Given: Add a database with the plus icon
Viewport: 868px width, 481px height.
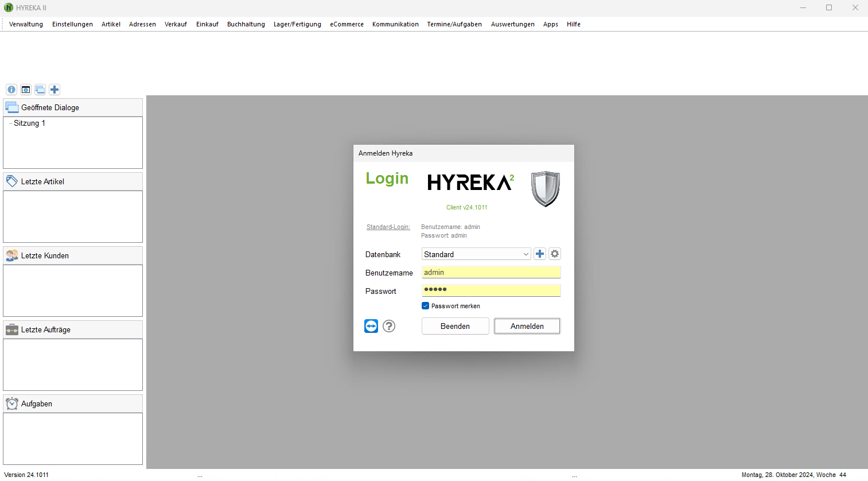Looking at the screenshot, I should coord(540,254).
